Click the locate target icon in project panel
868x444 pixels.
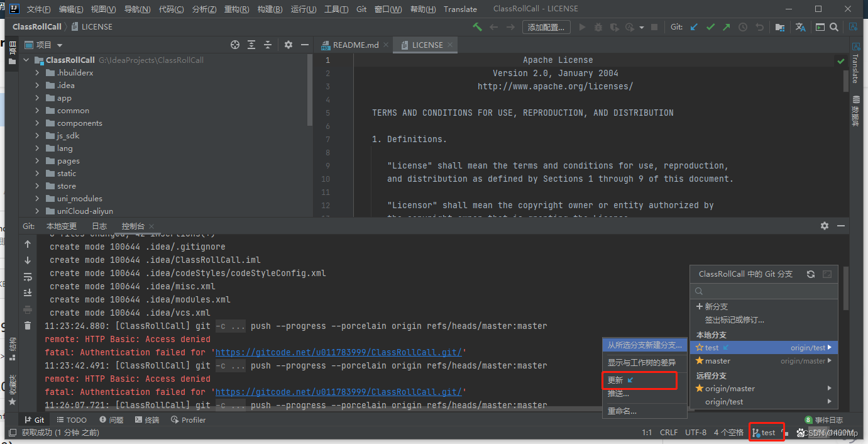(235, 45)
